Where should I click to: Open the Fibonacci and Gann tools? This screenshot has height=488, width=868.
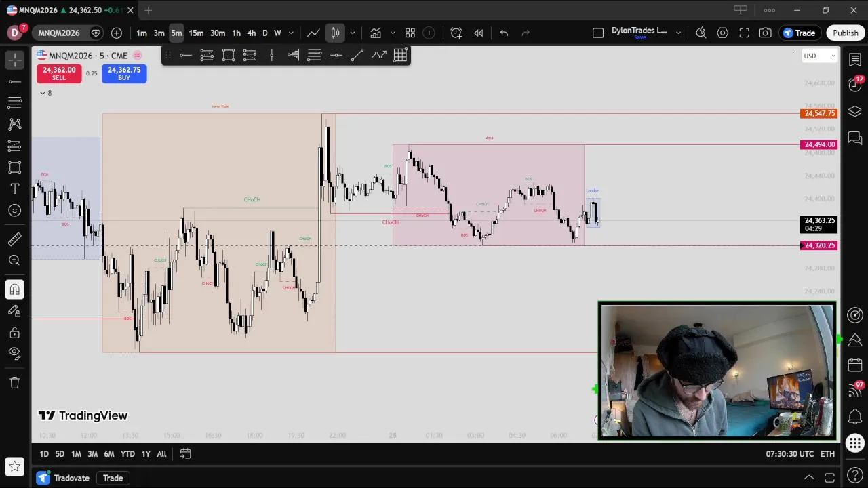tap(14, 103)
